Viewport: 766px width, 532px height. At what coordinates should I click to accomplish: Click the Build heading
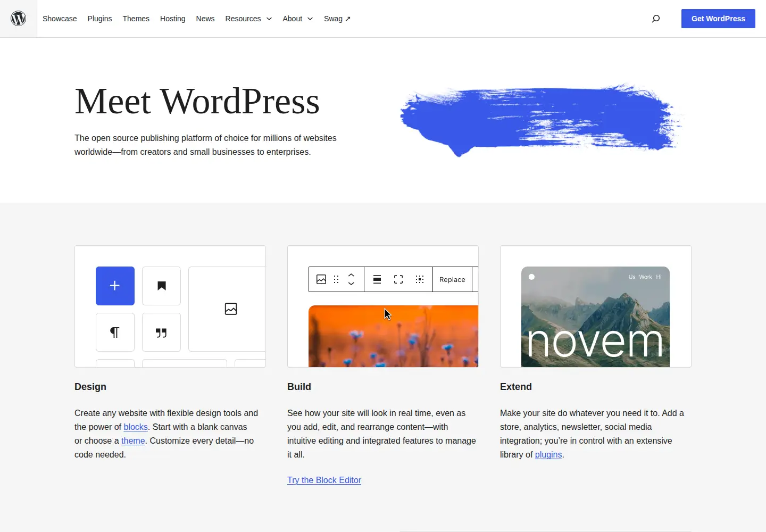[299, 387]
